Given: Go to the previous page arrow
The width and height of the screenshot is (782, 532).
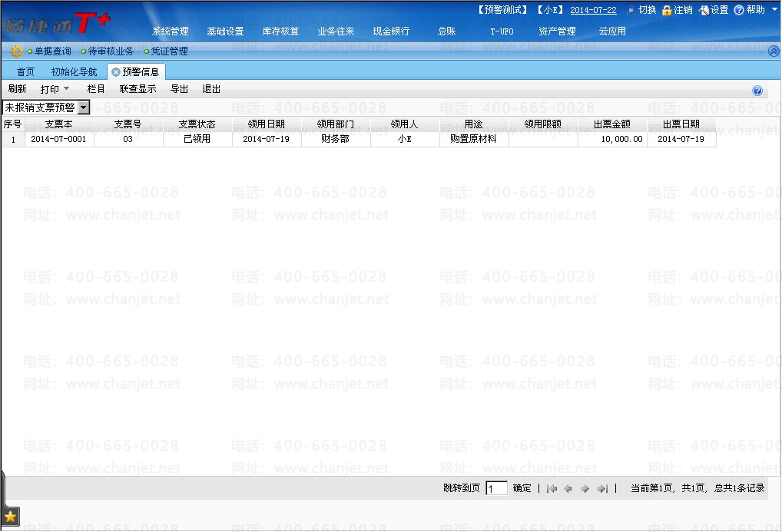Looking at the screenshot, I should click(568, 488).
